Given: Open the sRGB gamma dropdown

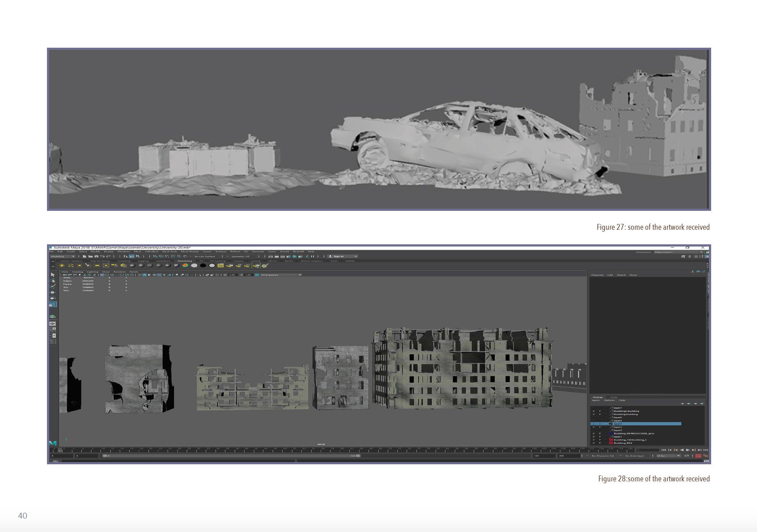Looking at the screenshot, I should tap(300, 275).
